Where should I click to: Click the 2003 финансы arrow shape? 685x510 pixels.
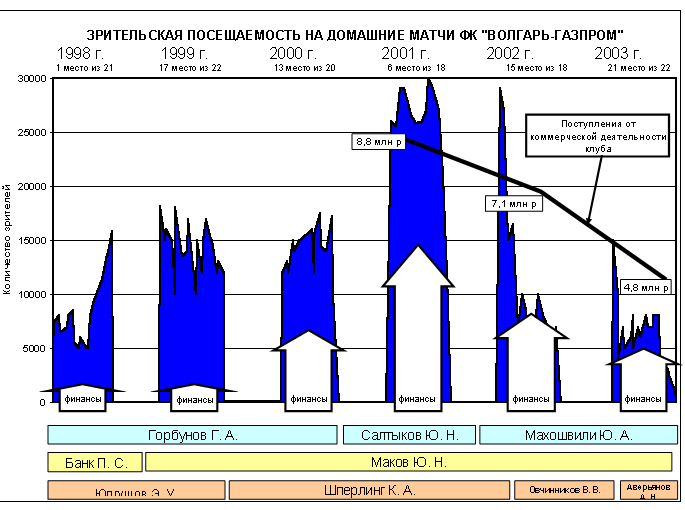point(643,385)
